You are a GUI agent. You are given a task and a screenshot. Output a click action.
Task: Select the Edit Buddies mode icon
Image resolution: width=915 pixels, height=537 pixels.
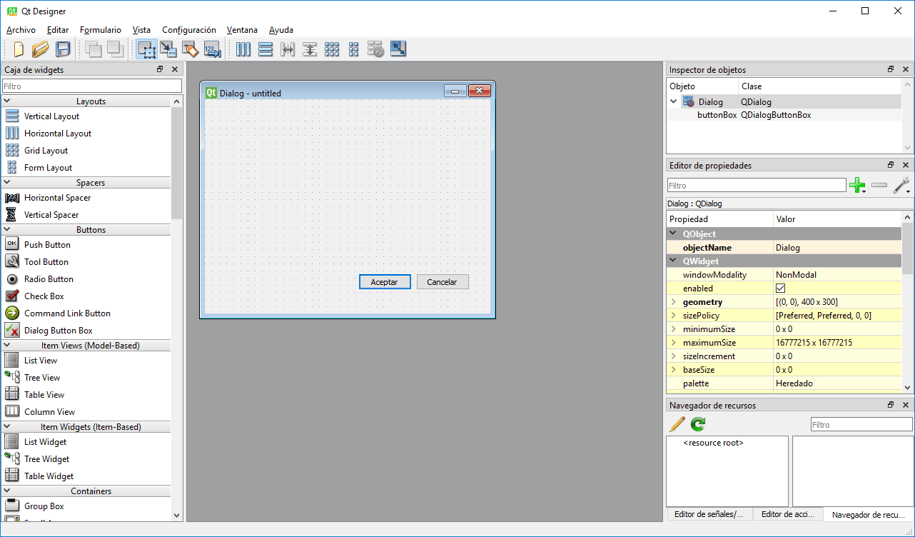[x=190, y=50]
